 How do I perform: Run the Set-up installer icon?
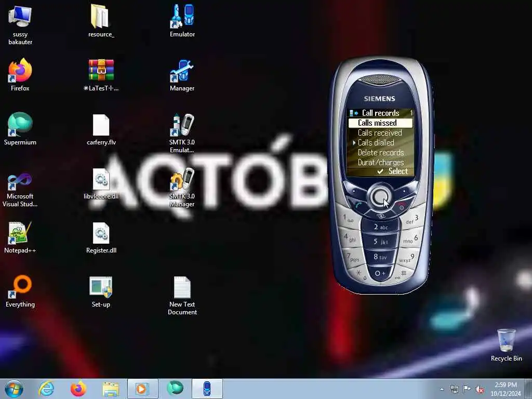pos(101,291)
